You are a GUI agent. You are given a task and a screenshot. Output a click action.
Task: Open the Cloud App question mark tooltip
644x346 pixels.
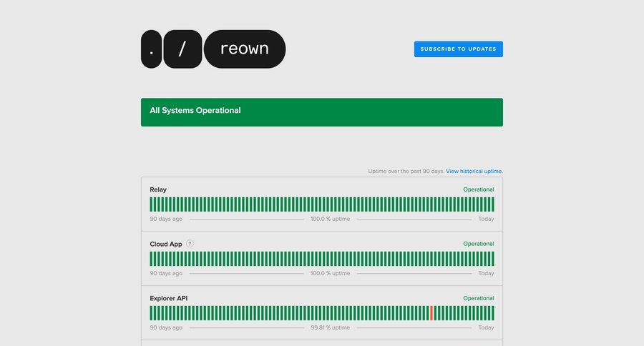(190, 244)
